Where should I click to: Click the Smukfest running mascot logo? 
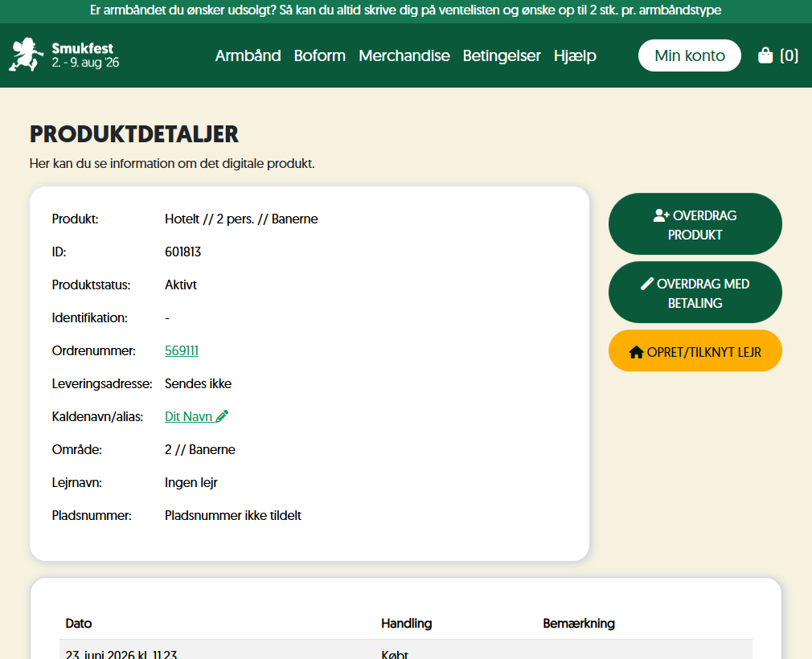pos(26,55)
